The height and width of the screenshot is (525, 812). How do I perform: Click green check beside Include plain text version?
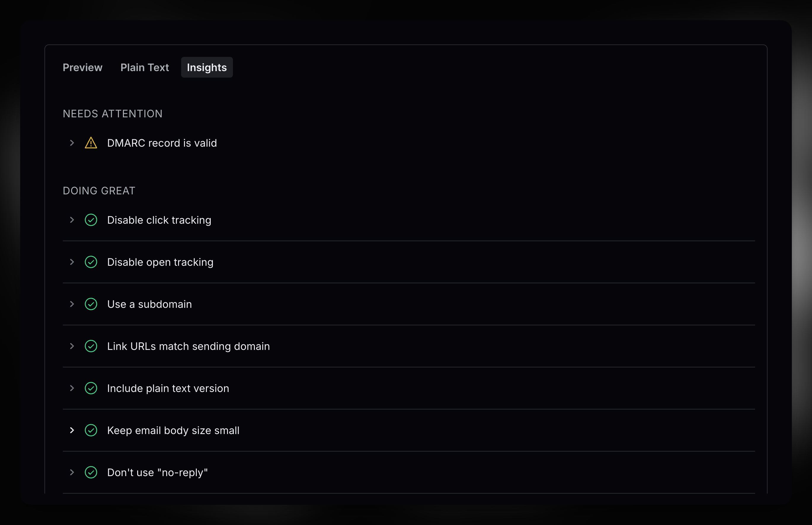(91, 388)
